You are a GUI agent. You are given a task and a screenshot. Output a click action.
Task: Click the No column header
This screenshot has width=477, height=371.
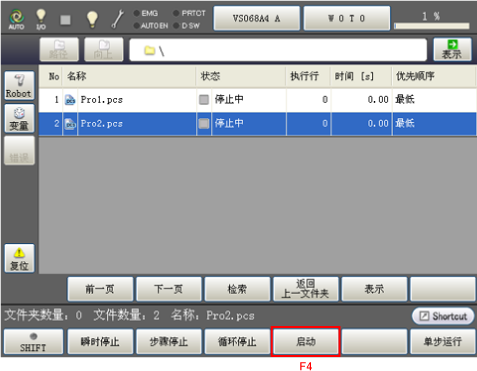51,76
